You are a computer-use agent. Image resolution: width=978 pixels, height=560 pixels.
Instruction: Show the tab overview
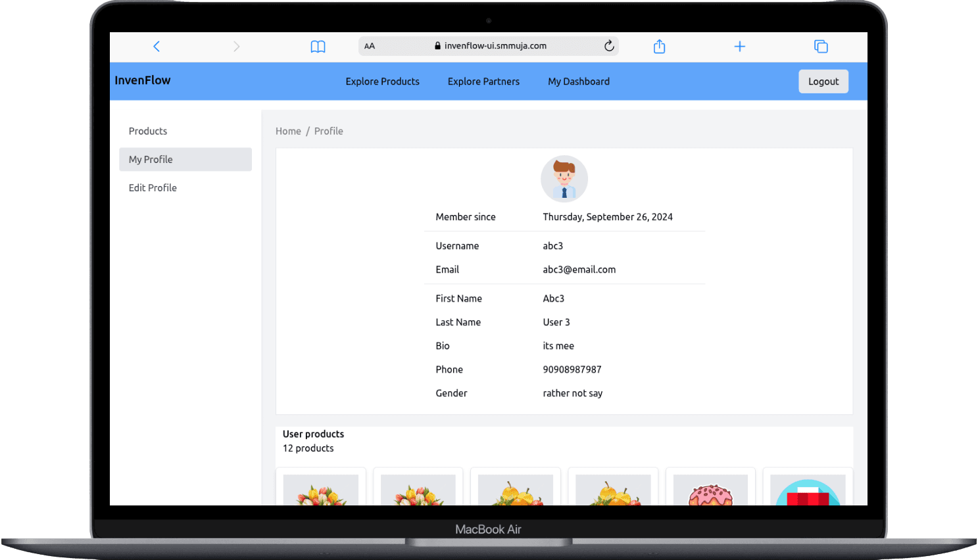pyautogui.click(x=820, y=46)
